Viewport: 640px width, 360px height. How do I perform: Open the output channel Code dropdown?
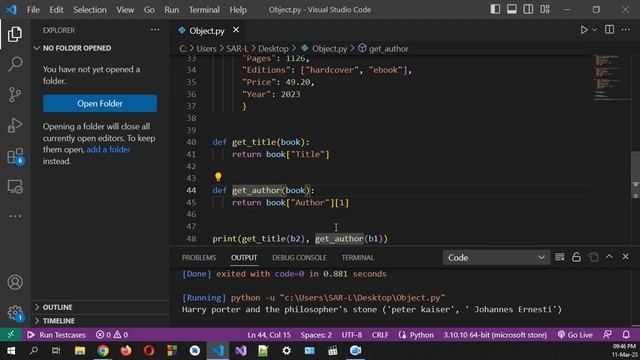pos(496,258)
